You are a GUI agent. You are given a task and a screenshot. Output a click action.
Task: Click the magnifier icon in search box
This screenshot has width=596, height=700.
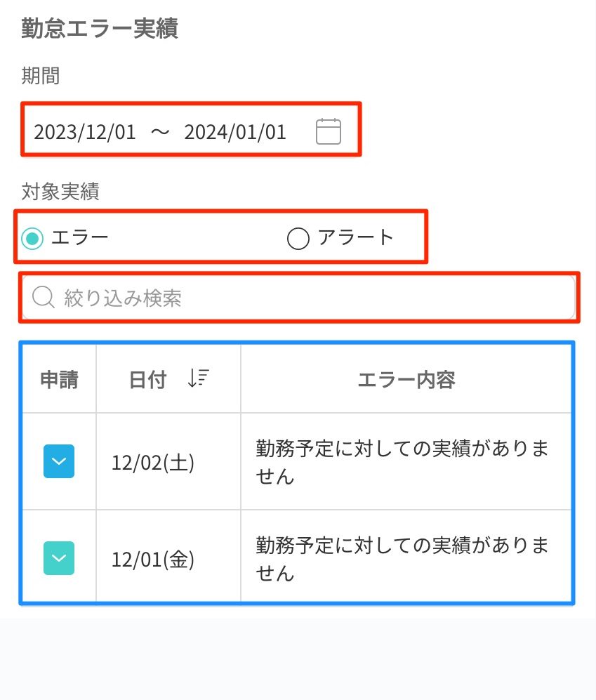click(x=44, y=298)
